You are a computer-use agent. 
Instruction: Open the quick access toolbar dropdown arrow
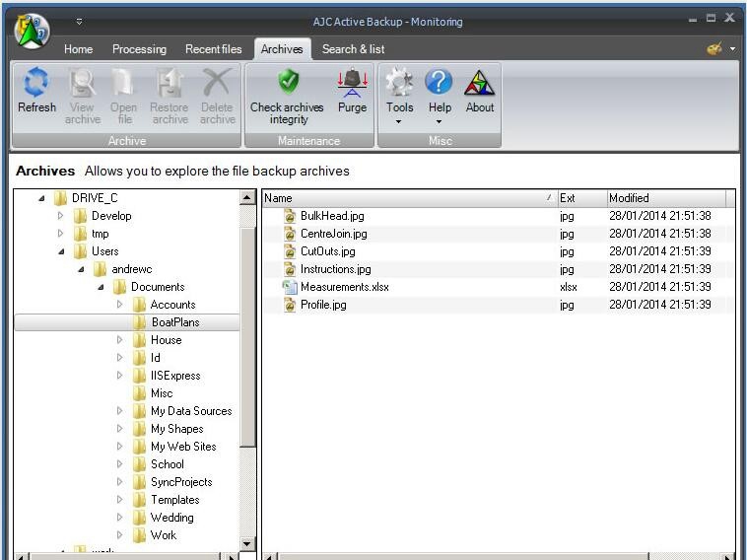pyautogui.click(x=80, y=22)
